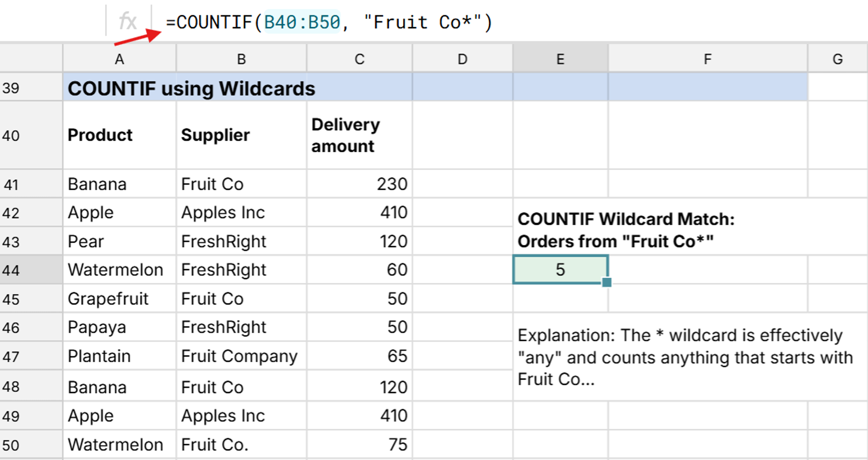Click column header G

pyautogui.click(x=838, y=59)
